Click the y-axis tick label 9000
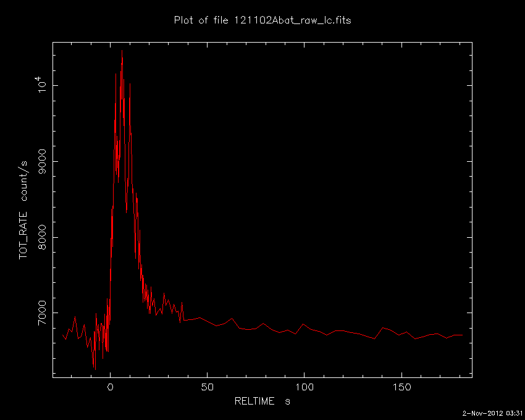Viewport: 525px width, 420px height. 43,161
